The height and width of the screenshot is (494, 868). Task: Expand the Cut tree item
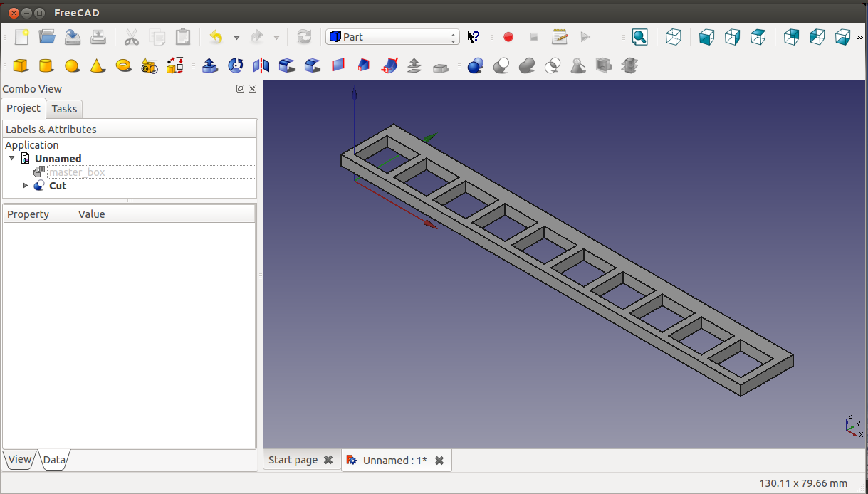[x=26, y=186]
